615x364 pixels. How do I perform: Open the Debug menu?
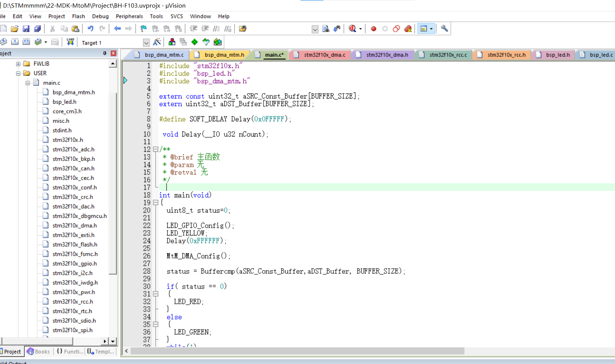coord(100,16)
